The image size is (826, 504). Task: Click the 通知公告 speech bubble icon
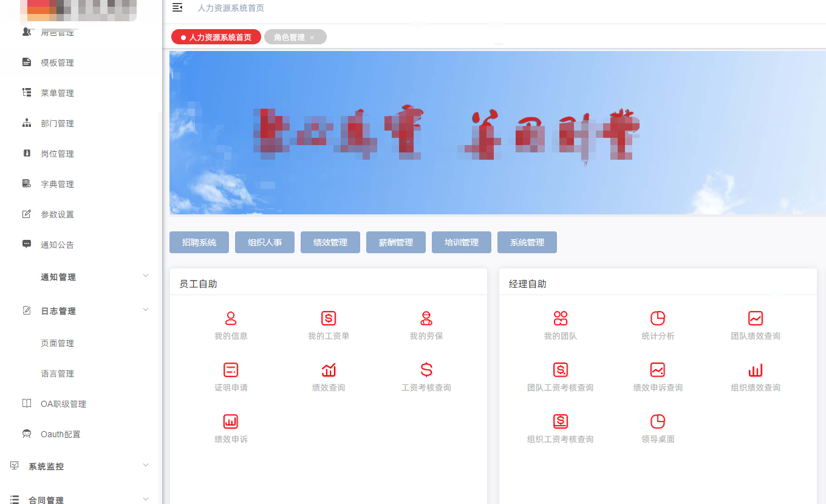coord(27,245)
